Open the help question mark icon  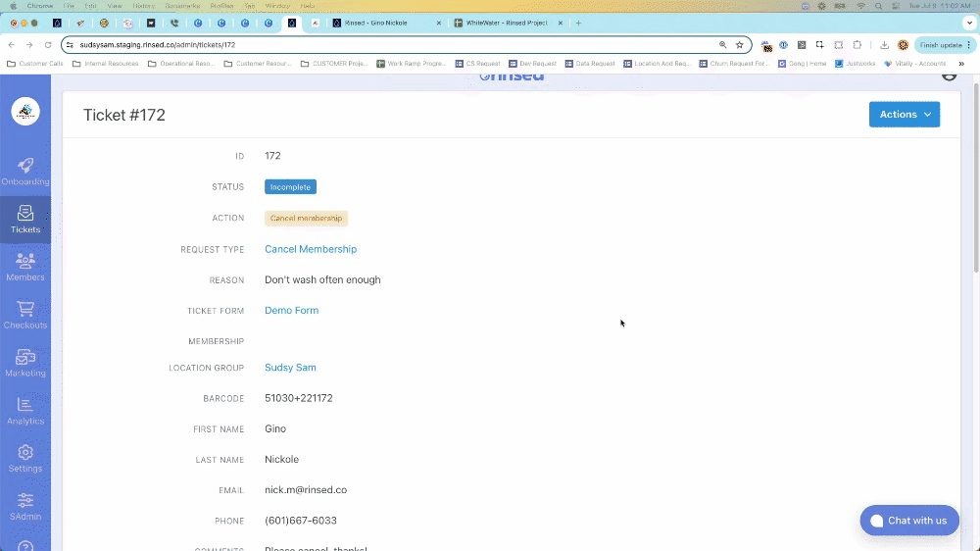pyautogui.click(x=25, y=546)
